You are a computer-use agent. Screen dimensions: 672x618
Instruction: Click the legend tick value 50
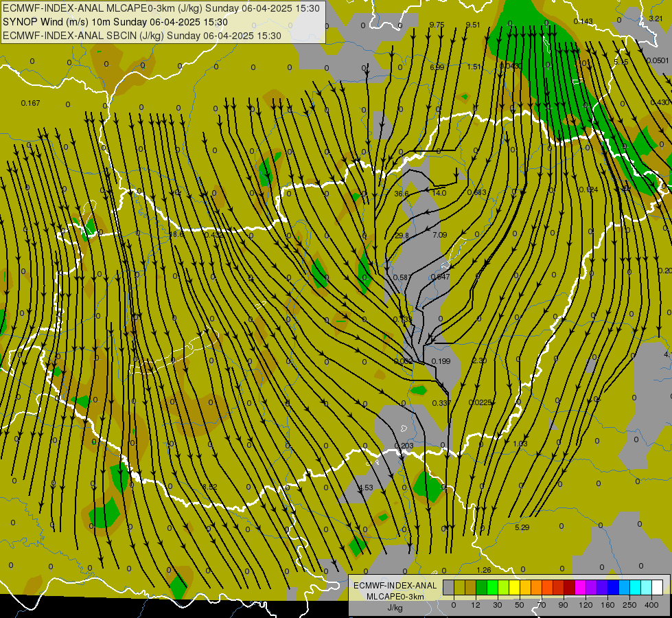point(520,605)
